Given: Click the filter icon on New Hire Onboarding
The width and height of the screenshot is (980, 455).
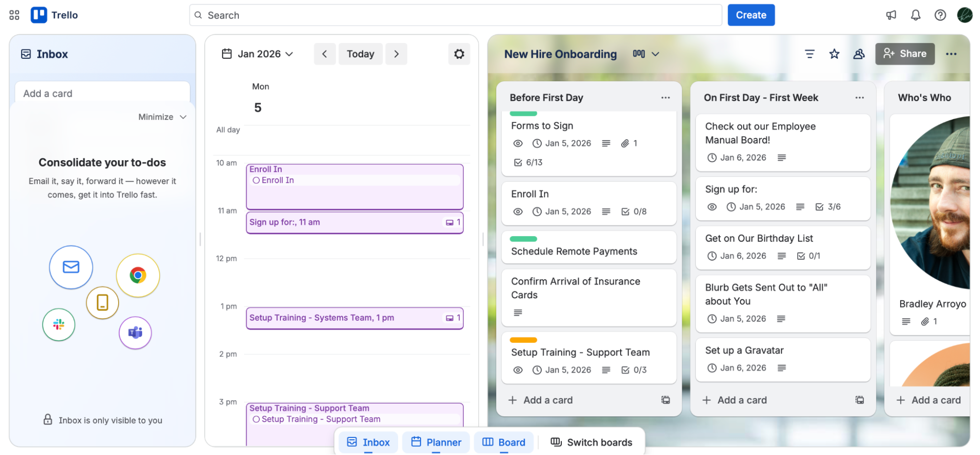Looking at the screenshot, I should coord(809,54).
